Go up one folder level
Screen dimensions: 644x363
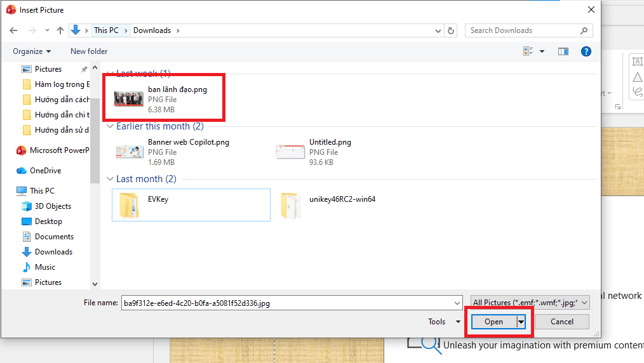tap(60, 30)
